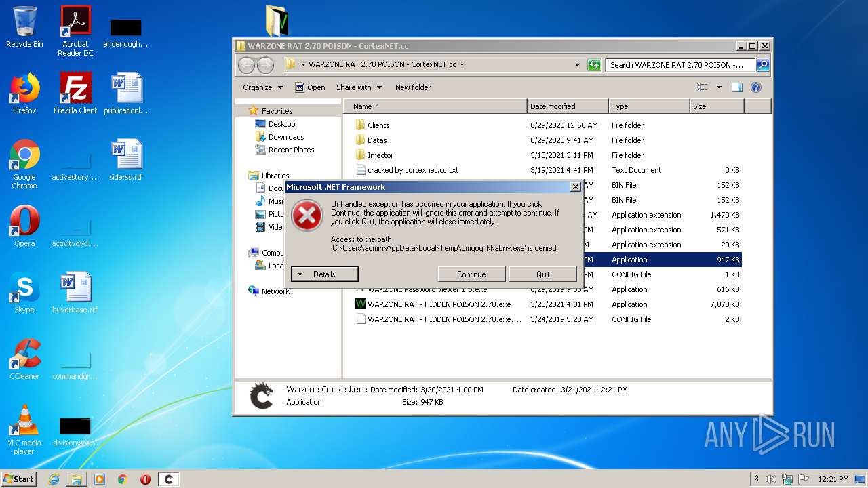Open the Windows Start menu
The height and width of the screenshot is (488, 868).
(19, 479)
